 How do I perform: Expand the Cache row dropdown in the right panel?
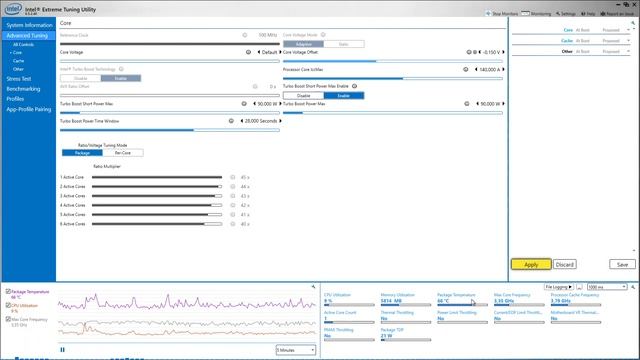tap(629, 41)
